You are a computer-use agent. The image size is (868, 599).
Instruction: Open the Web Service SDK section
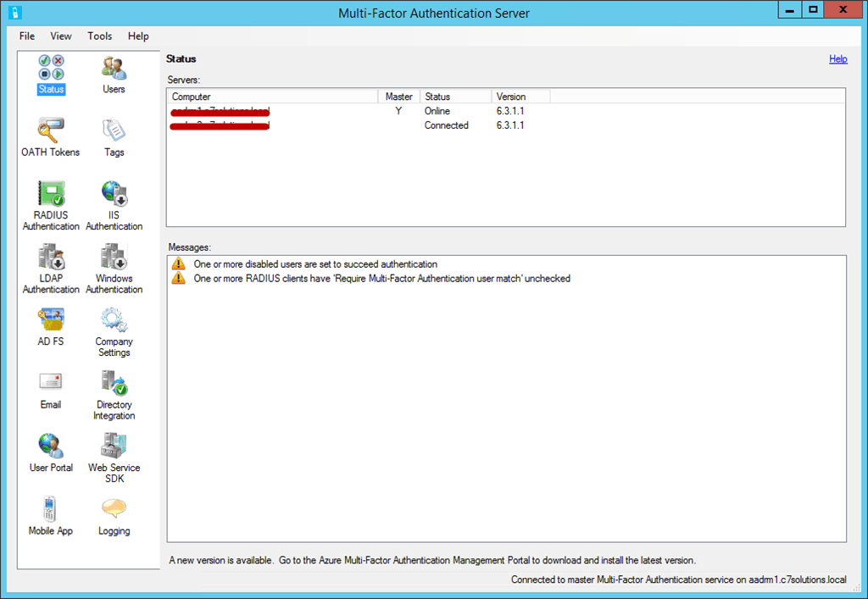click(x=114, y=458)
